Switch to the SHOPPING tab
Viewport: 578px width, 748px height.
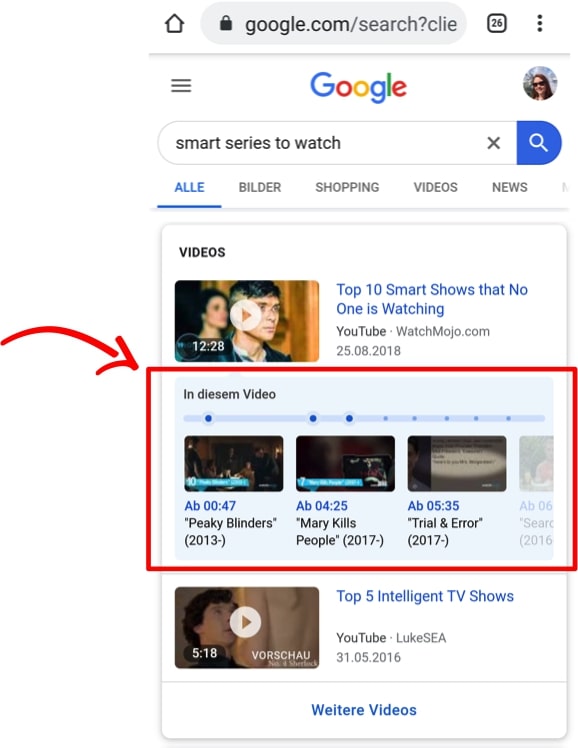[x=347, y=187]
